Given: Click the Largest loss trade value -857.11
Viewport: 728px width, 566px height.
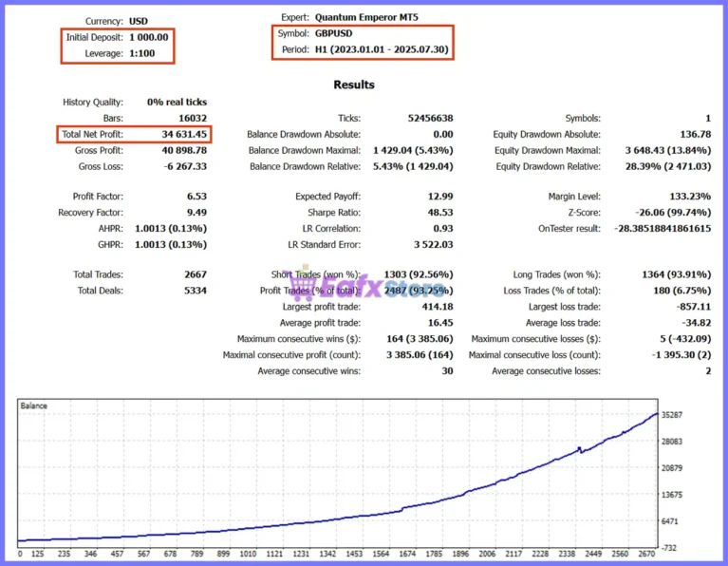Looking at the screenshot, I should 693,307.
